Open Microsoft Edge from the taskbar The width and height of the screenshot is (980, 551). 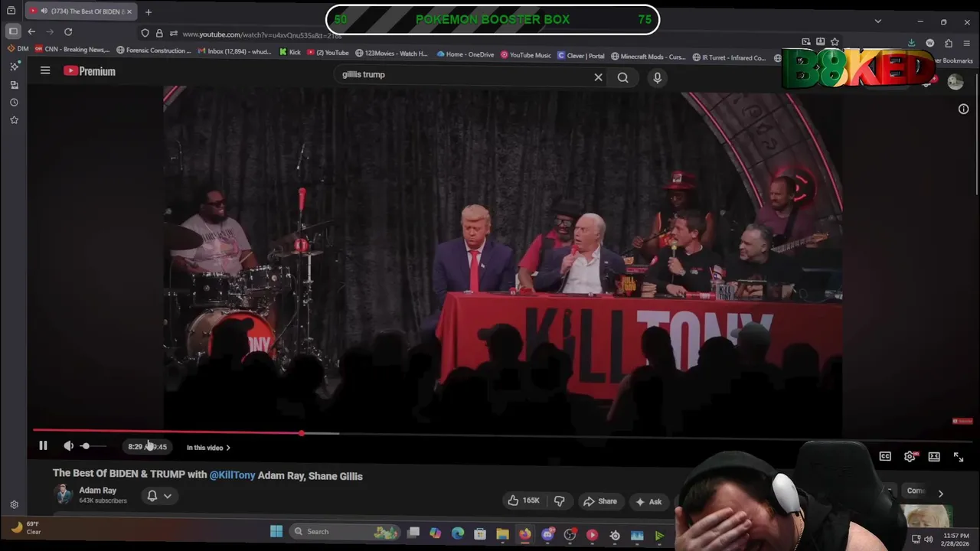[457, 533]
